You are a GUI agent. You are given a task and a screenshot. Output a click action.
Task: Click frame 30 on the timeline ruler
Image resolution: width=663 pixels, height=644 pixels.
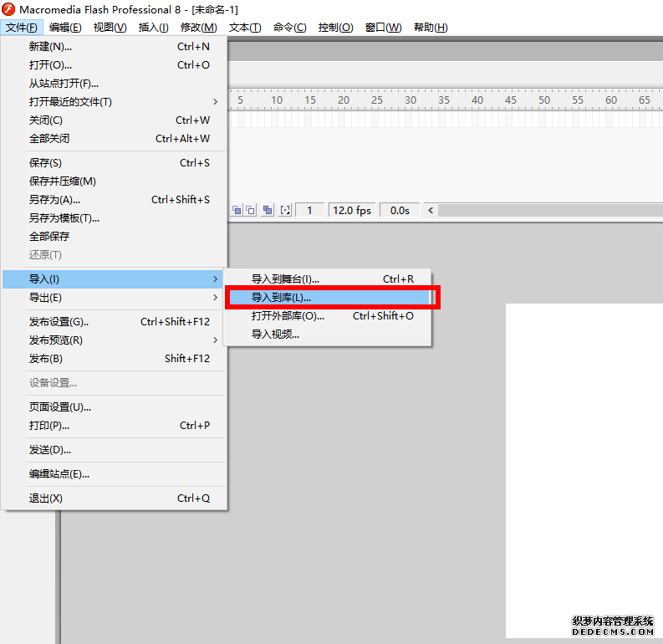tap(411, 100)
